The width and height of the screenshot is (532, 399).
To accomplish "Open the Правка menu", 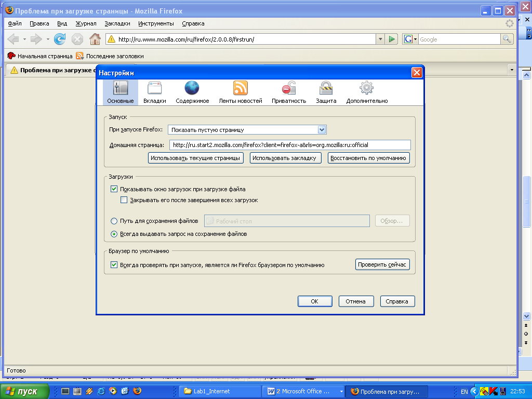I will click(x=39, y=23).
